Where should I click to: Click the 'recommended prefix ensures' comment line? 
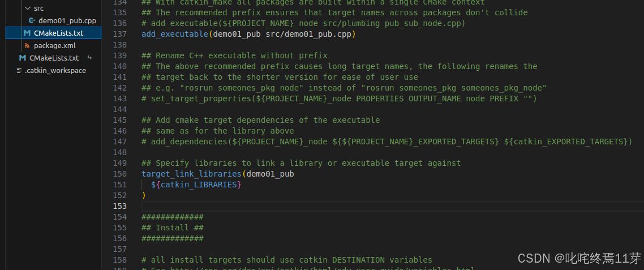[334, 13]
